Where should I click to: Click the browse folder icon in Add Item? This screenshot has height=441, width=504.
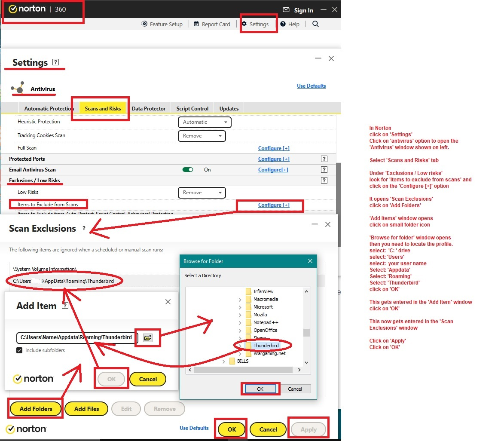pos(147,338)
